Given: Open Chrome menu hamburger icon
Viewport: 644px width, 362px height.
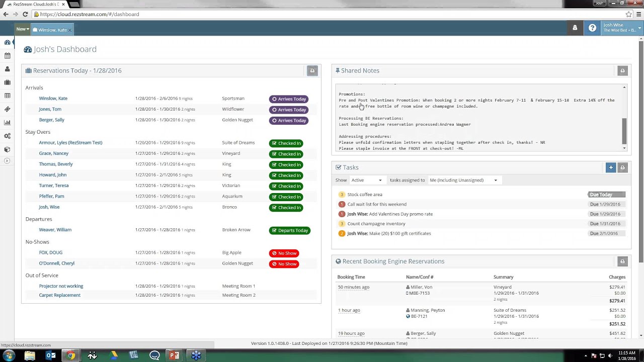Looking at the screenshot, I should [x=638, y=14].
